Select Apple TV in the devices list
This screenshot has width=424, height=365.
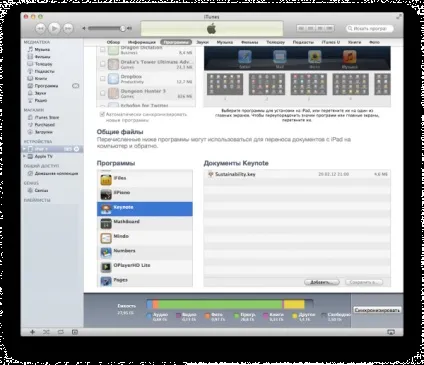(44, 156)
